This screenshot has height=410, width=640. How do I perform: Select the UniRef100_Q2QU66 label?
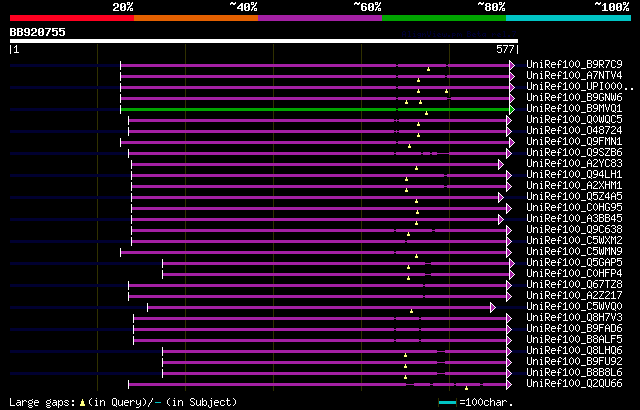574,384
